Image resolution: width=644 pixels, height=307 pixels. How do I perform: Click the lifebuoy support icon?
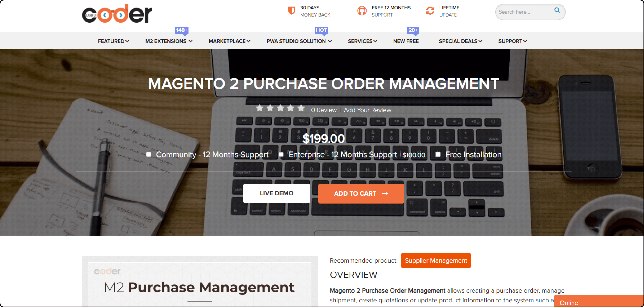pyautogui.click(x=362, y=11)
